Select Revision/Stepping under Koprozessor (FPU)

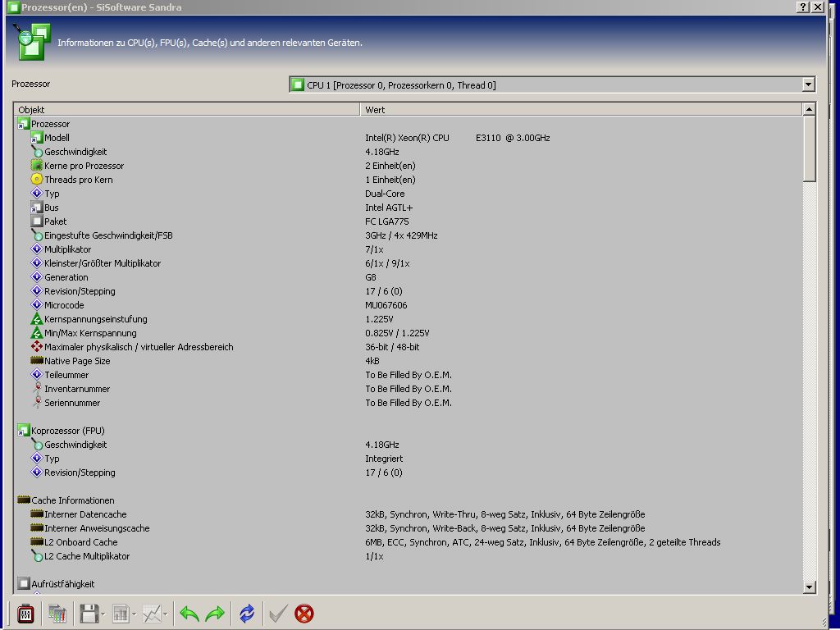click(409, 472)
